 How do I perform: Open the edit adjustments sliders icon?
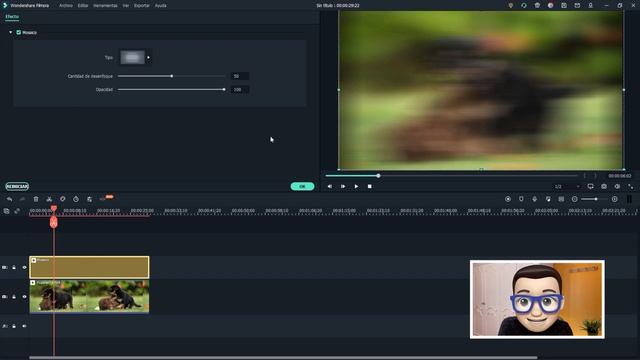(89, 199)
